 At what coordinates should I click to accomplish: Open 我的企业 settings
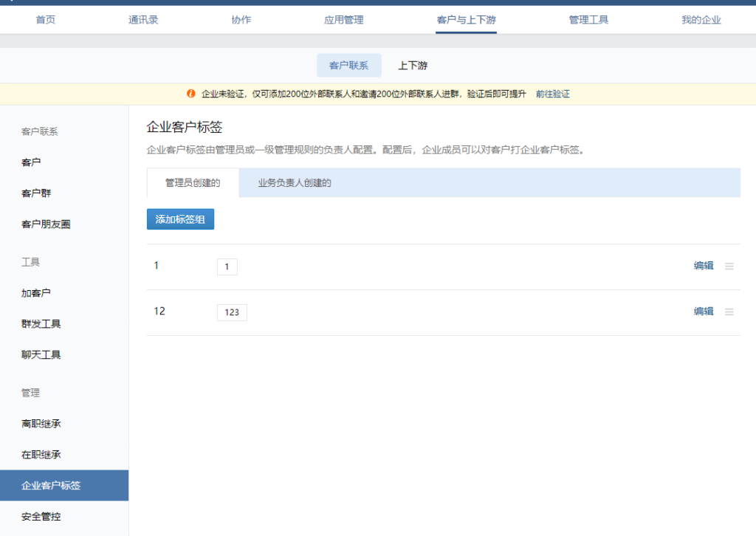coord(700,20)
